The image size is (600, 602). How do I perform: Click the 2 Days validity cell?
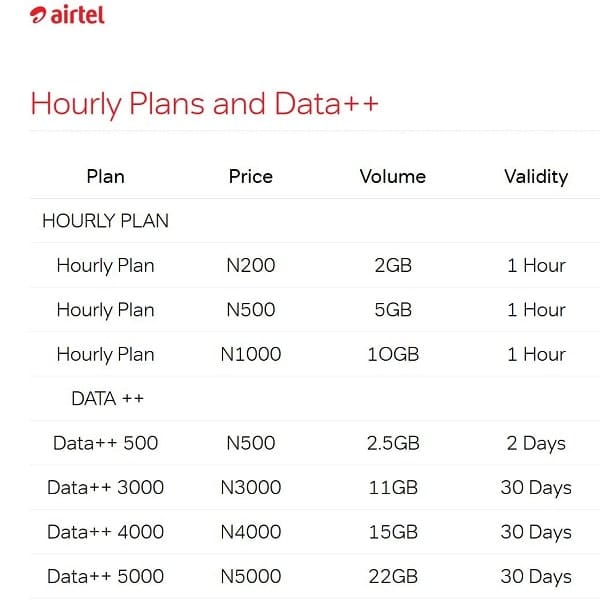(536, 444)
